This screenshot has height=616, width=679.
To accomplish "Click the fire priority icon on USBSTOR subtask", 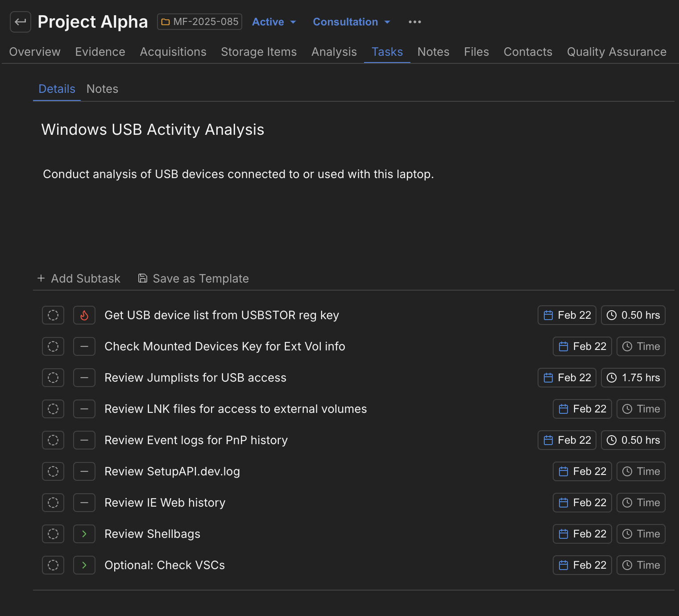I will coord(84,315).
